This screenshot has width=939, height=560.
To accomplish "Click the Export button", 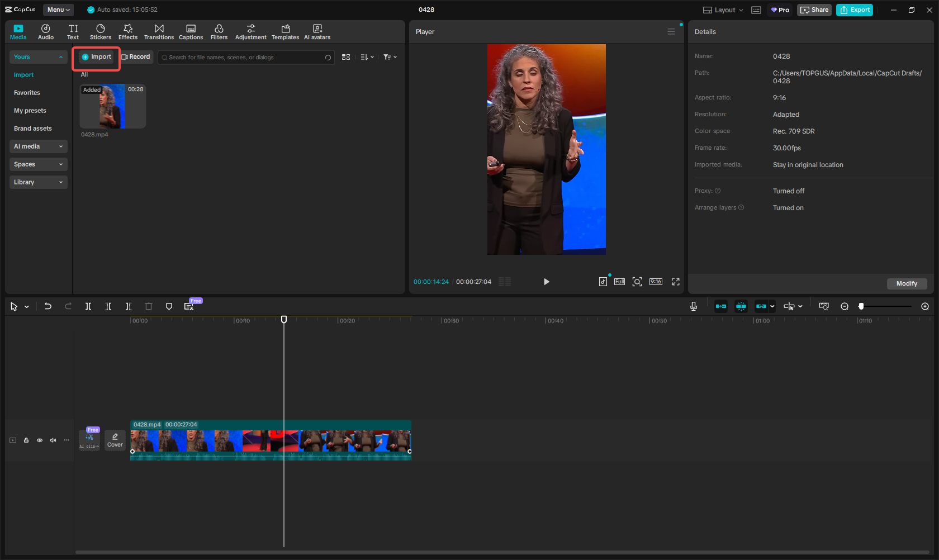I will (854, 10).
